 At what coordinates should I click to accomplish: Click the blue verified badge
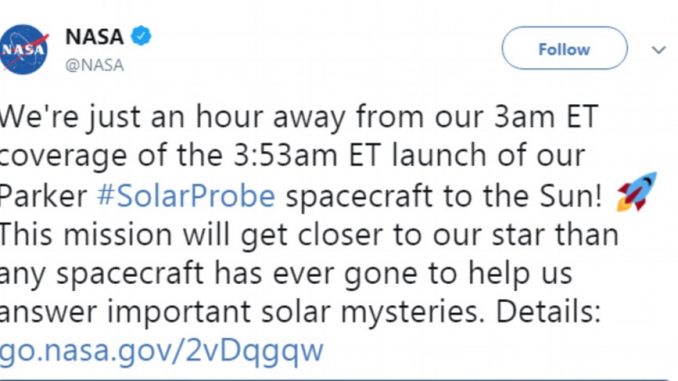coord(141,36)
